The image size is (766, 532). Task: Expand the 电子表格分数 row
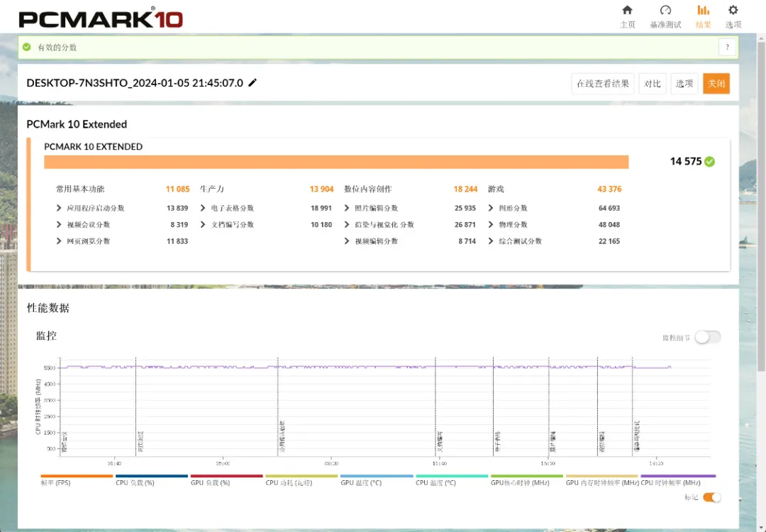[203, 208]
